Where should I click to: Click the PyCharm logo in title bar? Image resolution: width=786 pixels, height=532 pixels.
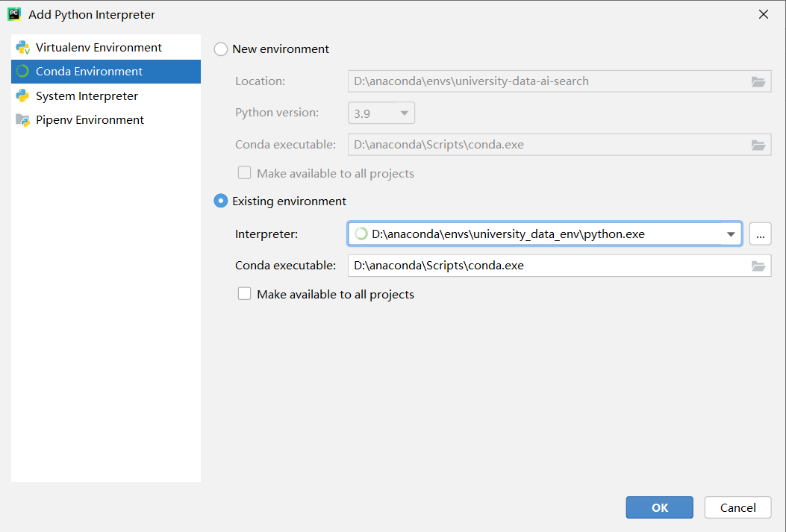pos(14,14)
